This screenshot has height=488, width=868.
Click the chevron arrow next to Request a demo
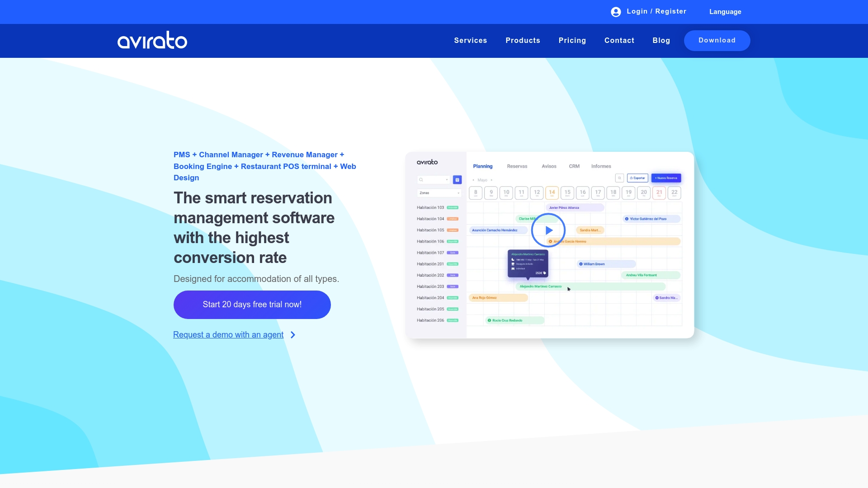[293, 335]
